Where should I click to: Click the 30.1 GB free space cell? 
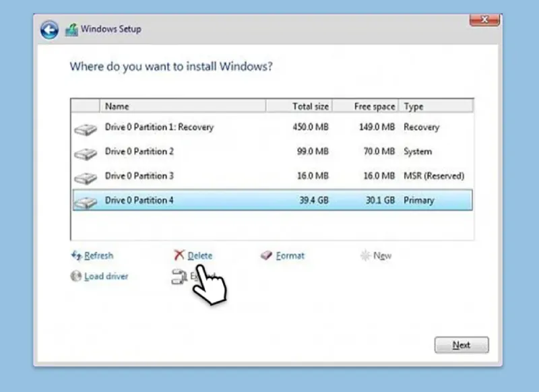tap(380, 200)
